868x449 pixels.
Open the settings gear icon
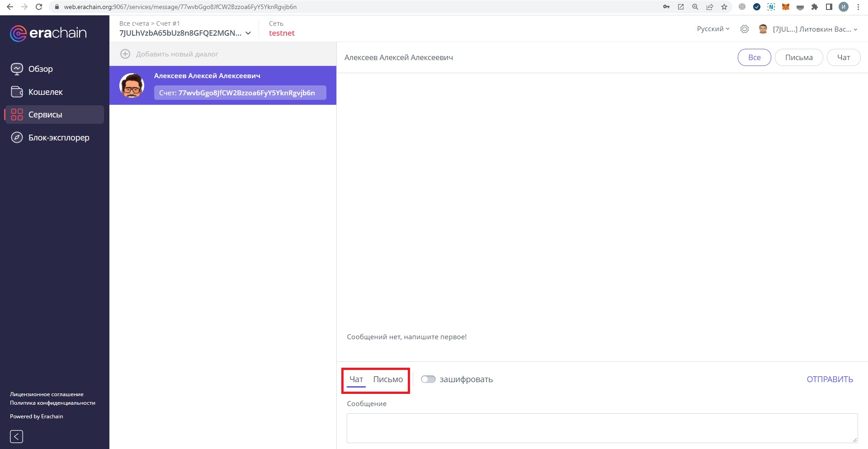pyautogui.click(x=744, y=29)
